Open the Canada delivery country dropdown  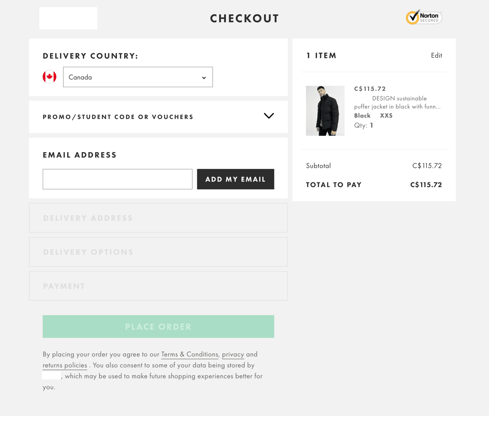[x=138, y=77]
